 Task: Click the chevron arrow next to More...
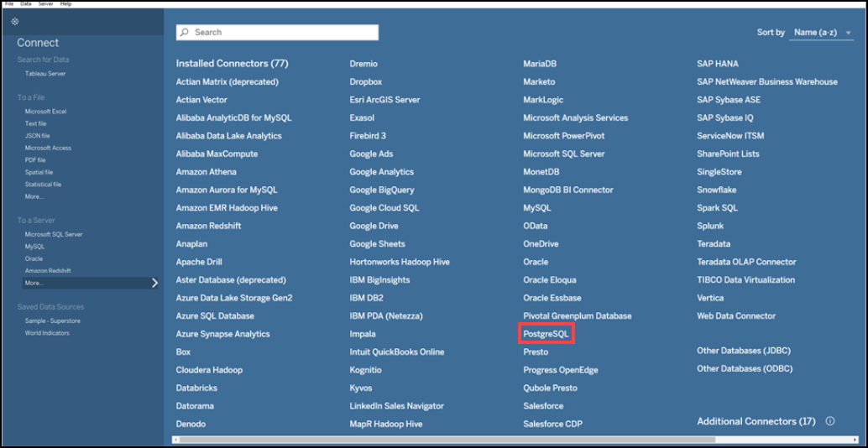point(154,284)
